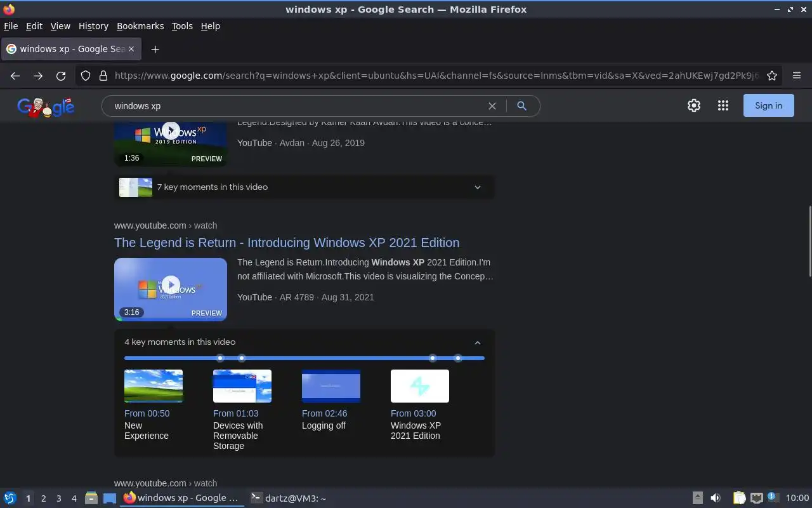This screenshot has height=508, width=812.
Task: Open the Google apps grid
Action: click(x=723, y=106)
